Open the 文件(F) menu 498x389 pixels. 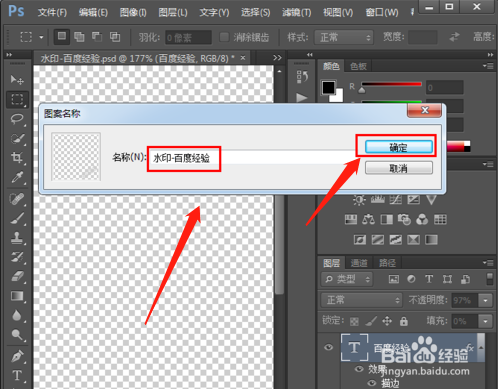pyautogui.click(x=52, y=12)
